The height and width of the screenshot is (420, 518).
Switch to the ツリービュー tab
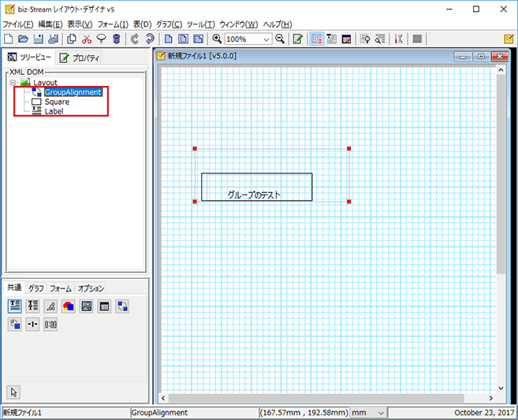tap(29, 57)
